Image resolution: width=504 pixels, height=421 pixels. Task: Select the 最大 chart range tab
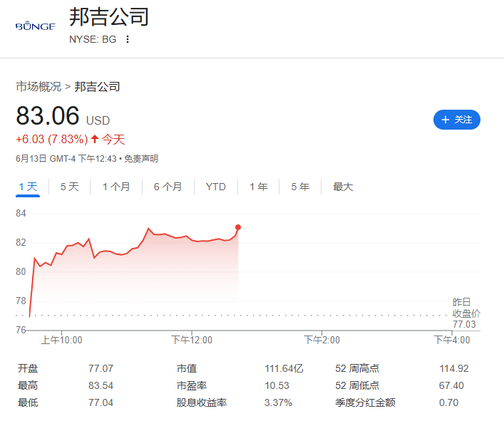[343, 187]
